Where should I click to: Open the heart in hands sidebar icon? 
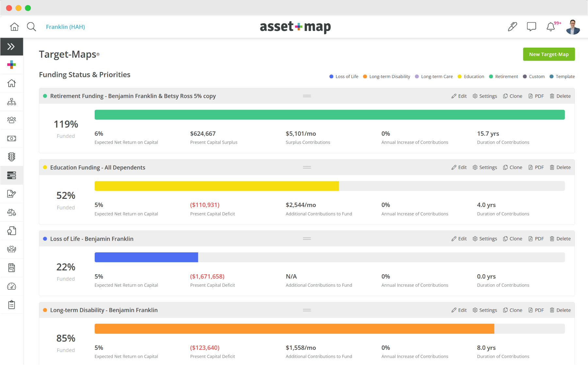[11, 249]
